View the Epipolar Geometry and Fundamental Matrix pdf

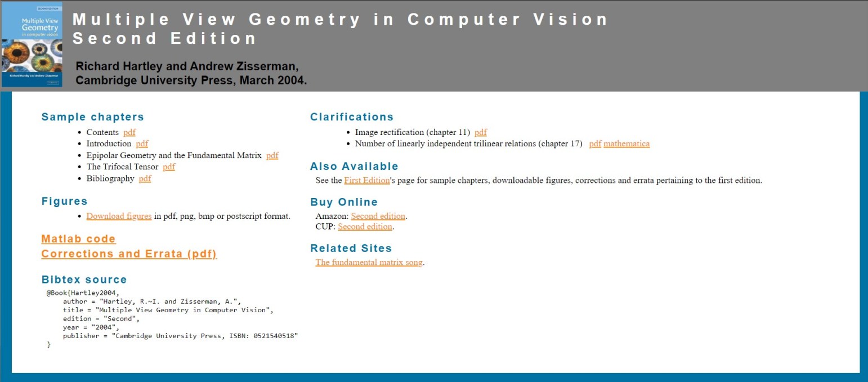[x=273, y=155]
